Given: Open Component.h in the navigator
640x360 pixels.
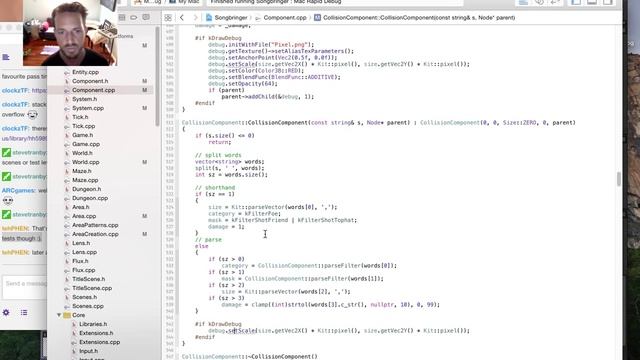Looking at the screenshot, I should pos(90,81).
